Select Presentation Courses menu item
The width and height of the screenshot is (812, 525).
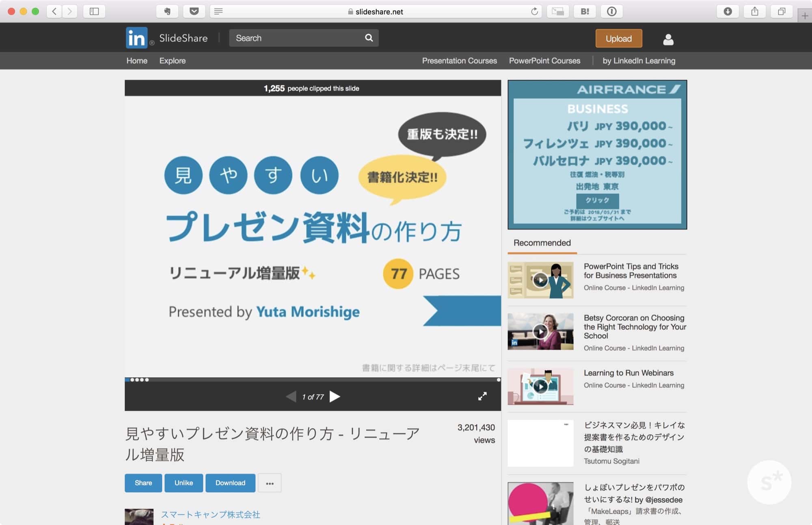coord(459,61)
